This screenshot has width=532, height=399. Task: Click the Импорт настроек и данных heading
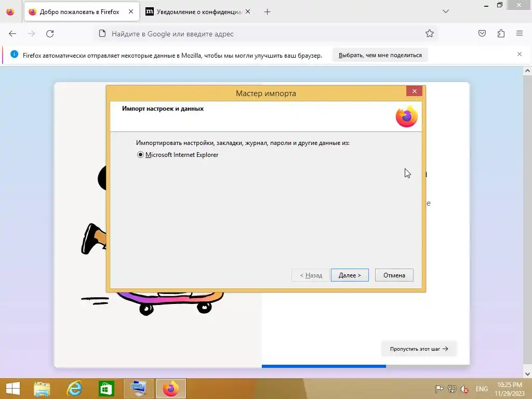(x=163, y=109)
